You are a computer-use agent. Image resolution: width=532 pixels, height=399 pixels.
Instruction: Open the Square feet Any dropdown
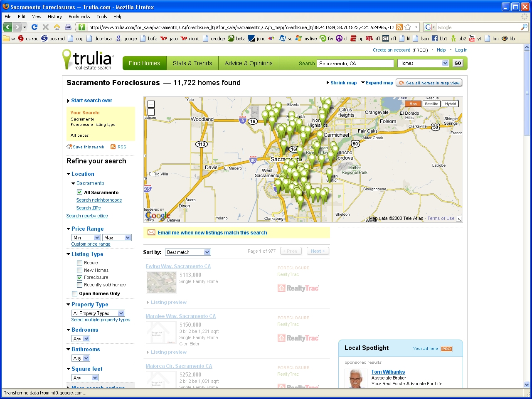(x=85, y=378)
